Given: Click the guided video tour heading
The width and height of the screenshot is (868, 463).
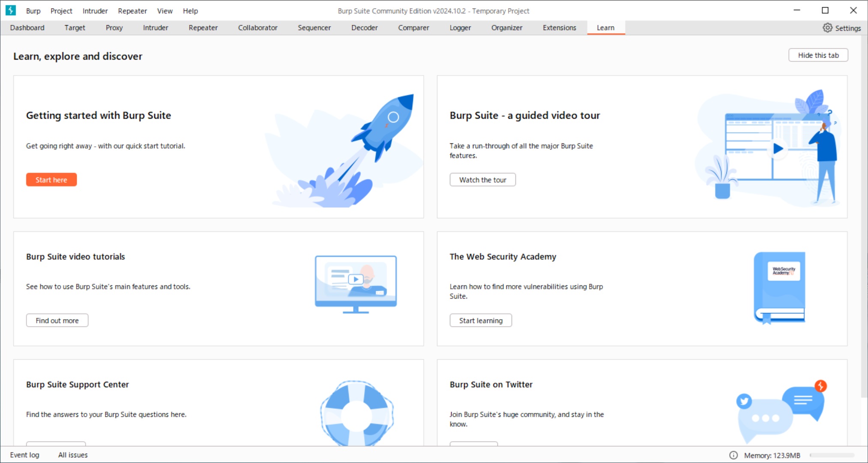Looking at the screenshot, I should click(x=525, y=115).
